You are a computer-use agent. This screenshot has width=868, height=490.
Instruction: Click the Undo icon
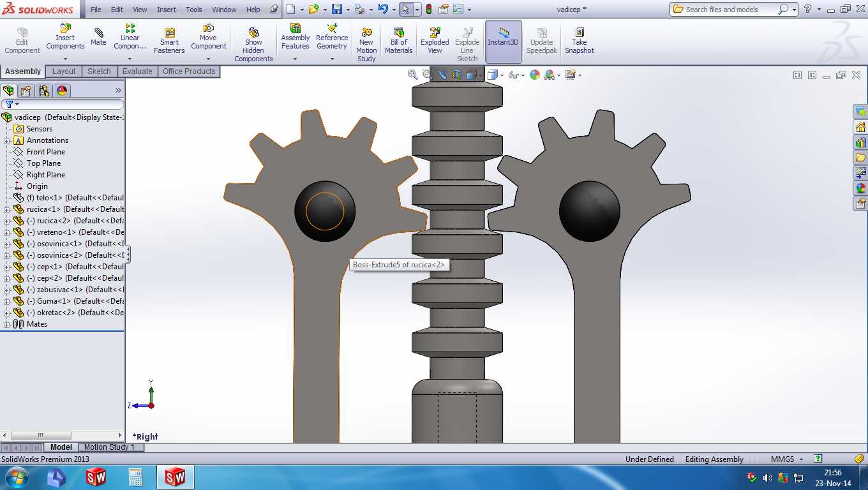coord(382,10)
